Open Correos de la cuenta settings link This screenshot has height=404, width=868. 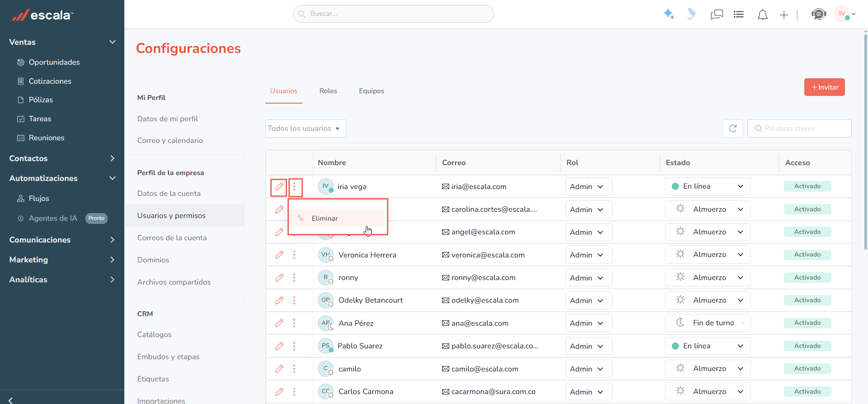point(172,238)
